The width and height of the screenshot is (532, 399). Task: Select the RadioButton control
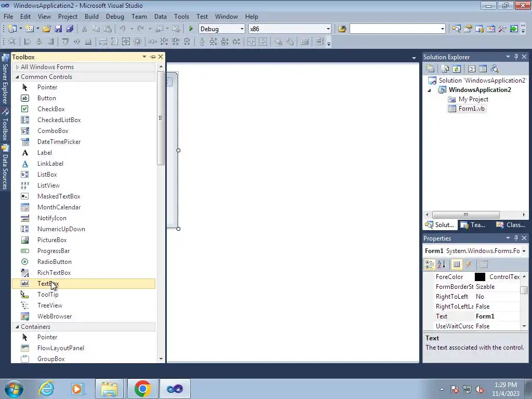(x=84, y=262)
